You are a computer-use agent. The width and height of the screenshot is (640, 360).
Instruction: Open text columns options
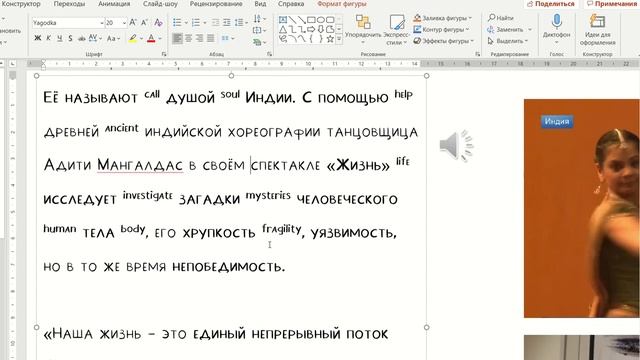[x=228, y=38]
